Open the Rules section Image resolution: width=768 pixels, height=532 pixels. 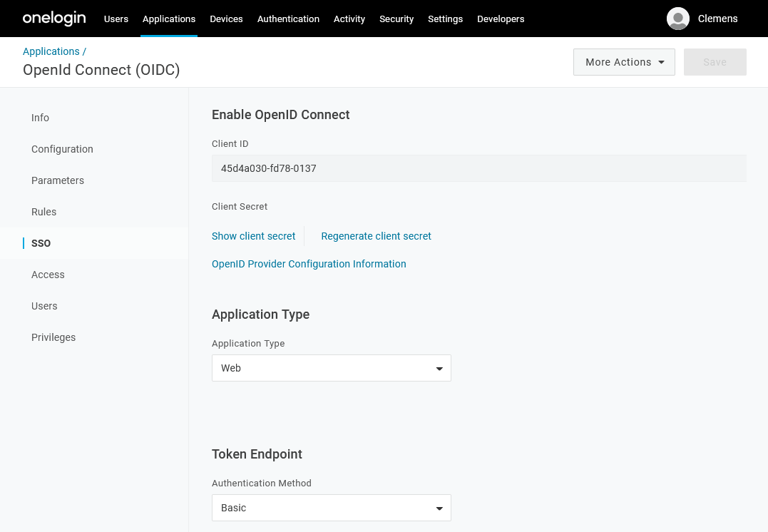[x=43, y=212]
